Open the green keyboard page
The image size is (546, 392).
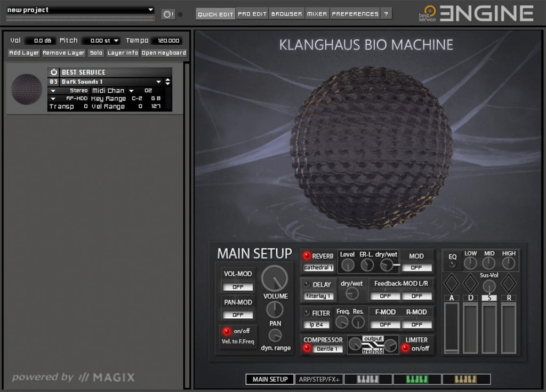417,379
